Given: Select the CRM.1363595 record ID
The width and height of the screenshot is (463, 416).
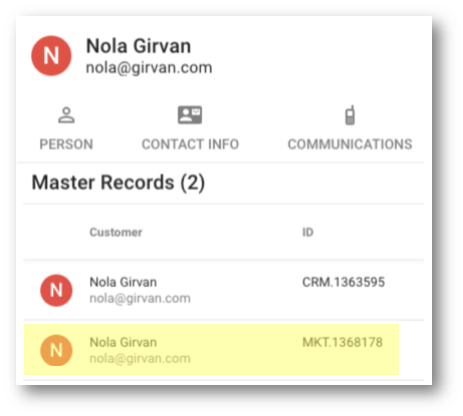Looking at the screenshot, I should [x=343, y=282].
